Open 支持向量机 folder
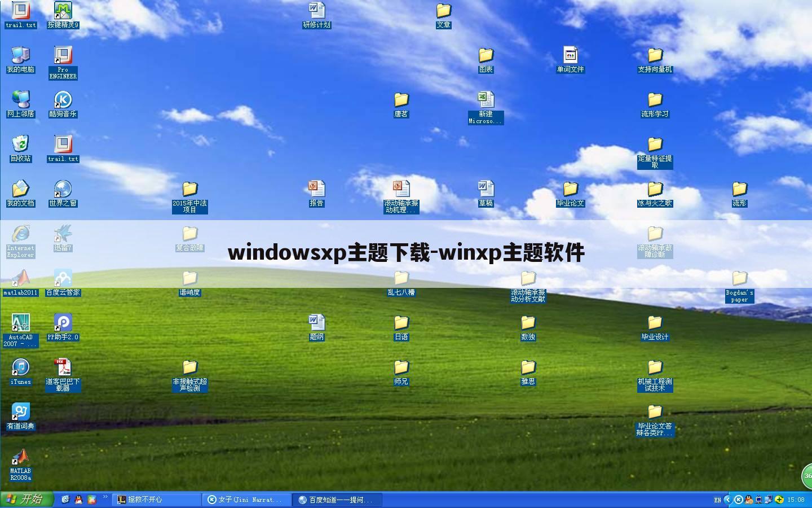This screenshot has height=508, width=812. click(x=655, y=60)
